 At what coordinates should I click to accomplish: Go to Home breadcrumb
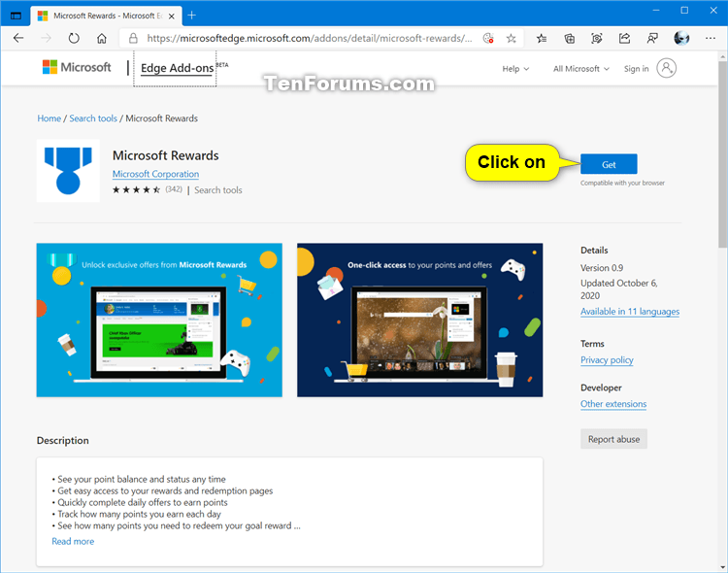pos(49,118)
